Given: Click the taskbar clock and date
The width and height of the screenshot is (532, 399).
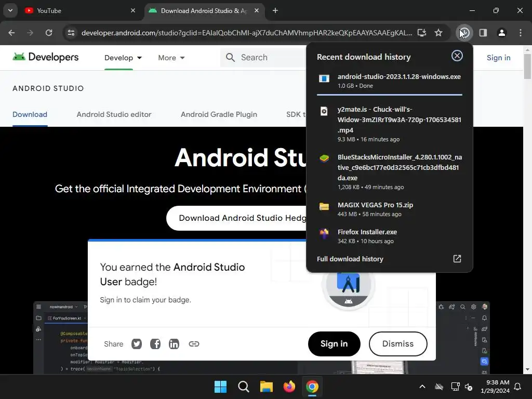Looking at the screenshot, I should click(495, 387).
